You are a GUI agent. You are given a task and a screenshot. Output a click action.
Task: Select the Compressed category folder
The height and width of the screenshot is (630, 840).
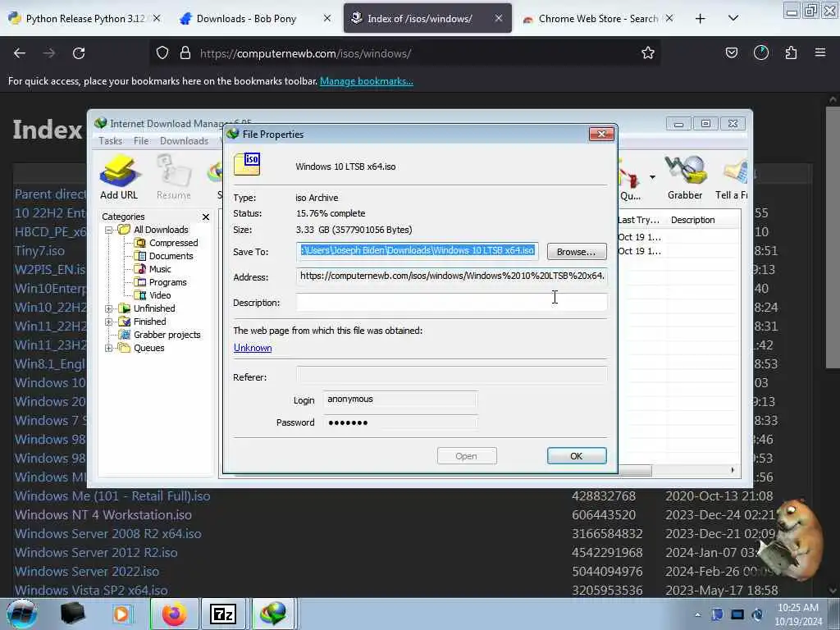point(173,243)
